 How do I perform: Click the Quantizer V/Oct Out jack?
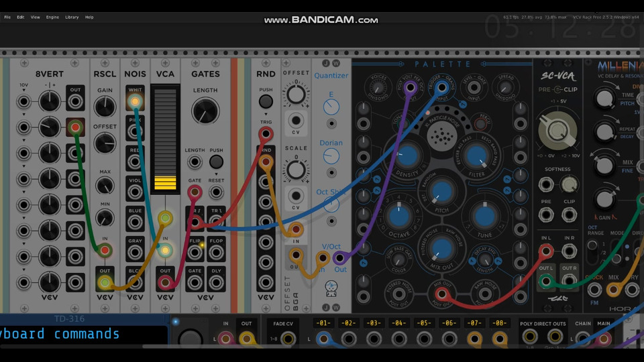339,258
